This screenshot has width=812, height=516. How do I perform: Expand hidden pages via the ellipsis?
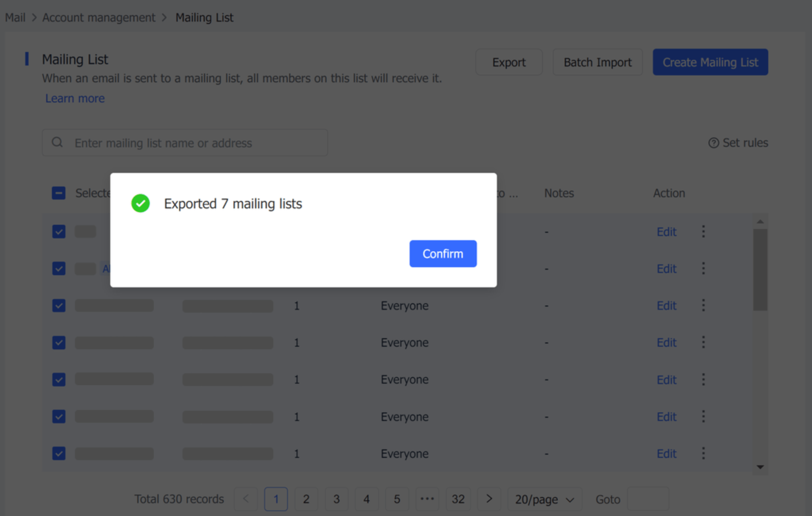[x=427, y=499]
